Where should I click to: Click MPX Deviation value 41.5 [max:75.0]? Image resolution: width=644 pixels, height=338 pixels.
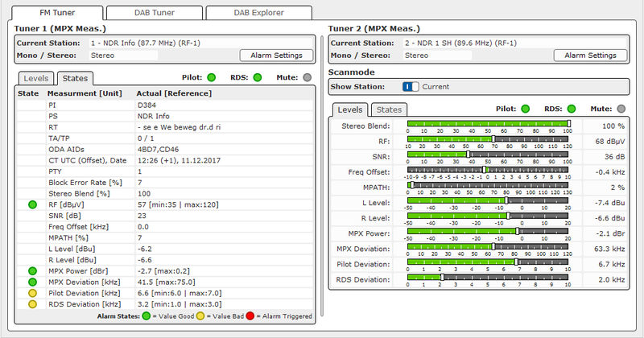pos(167,282)
